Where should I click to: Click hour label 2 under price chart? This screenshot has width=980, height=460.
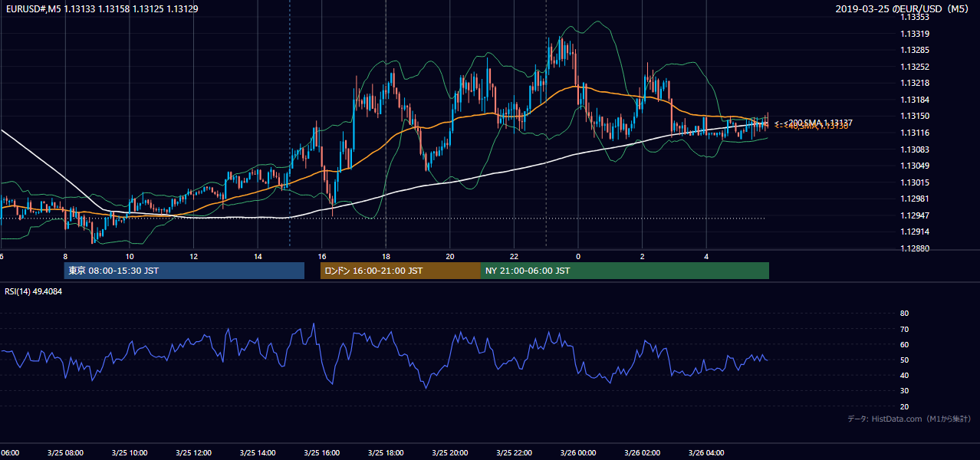click(643, 256)
